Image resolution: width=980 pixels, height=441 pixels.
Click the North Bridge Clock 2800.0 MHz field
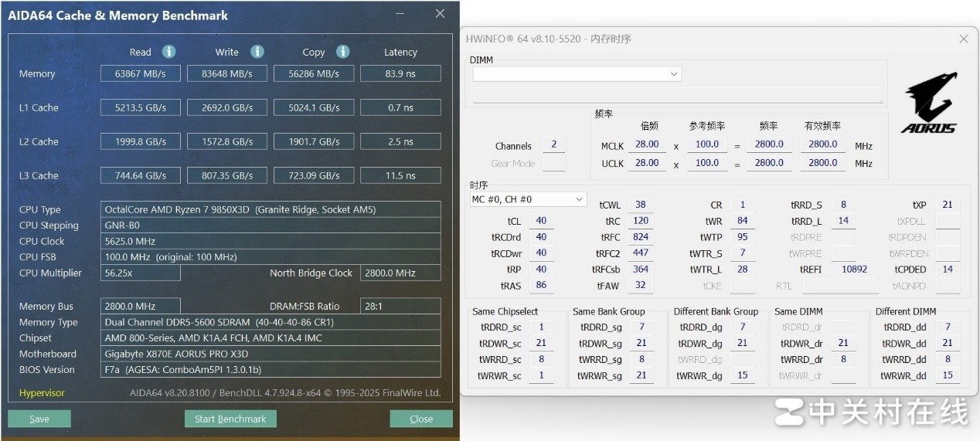(x=400, y=273)
